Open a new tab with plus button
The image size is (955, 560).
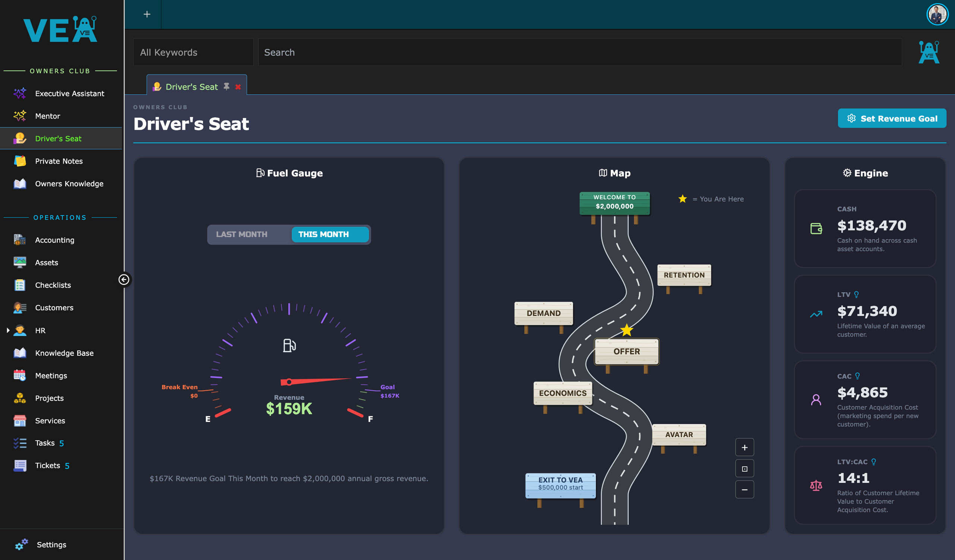tap(147, 15)
